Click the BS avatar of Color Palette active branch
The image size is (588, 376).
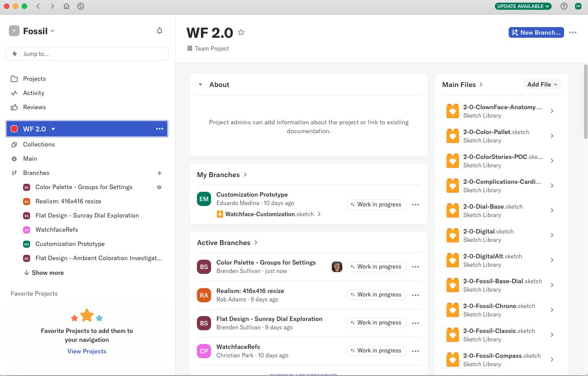204,267
